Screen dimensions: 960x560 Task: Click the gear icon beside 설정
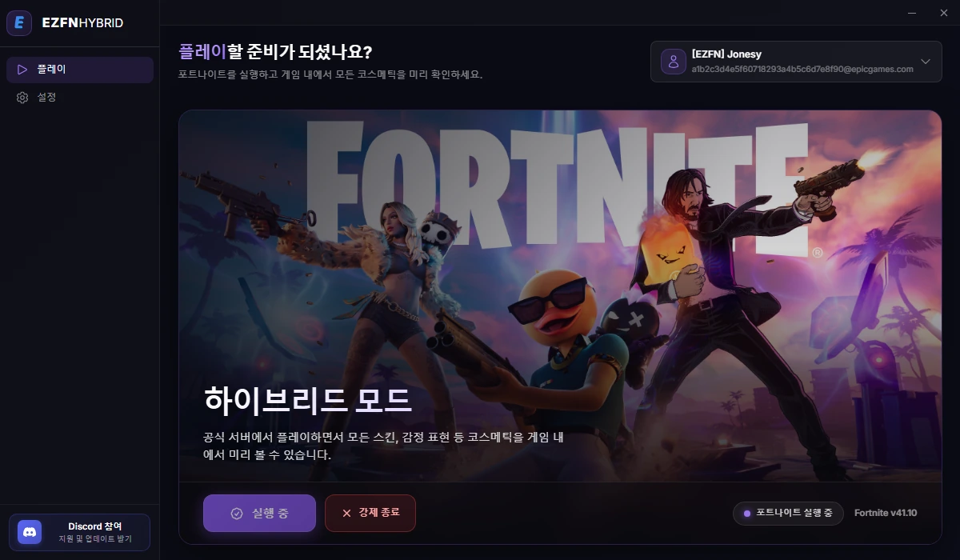[x=22, y=98]
